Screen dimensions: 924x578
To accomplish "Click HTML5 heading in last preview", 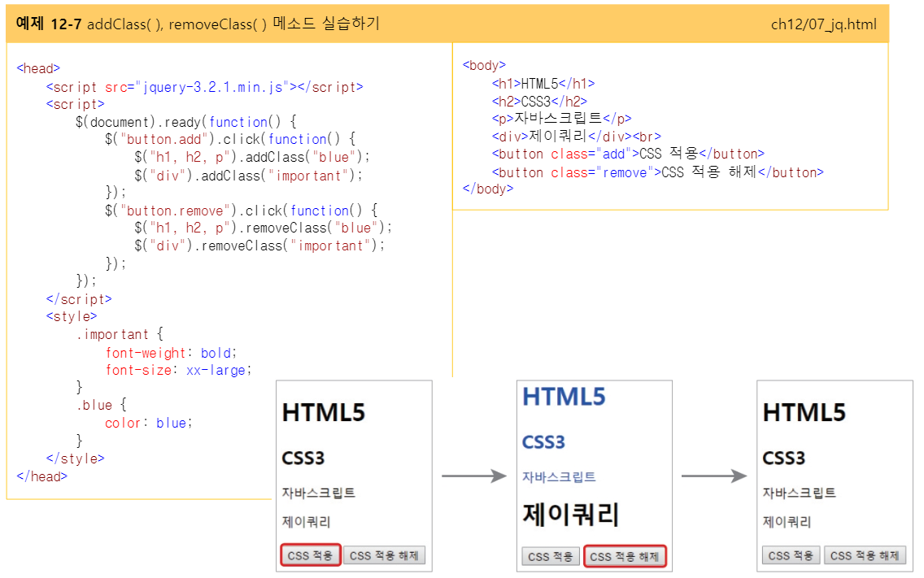I will tap(804, 412).
